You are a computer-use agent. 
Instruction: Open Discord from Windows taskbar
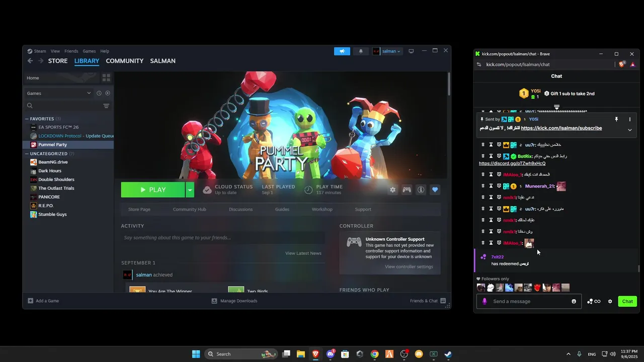[330, 354]
